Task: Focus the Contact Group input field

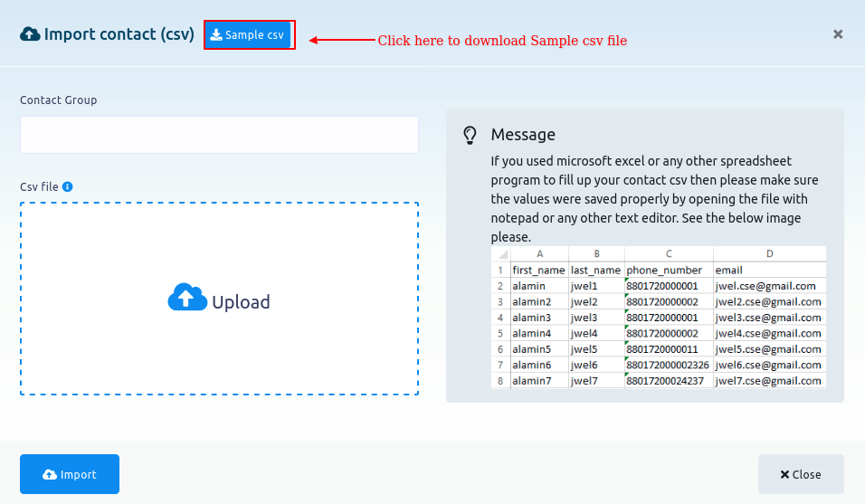Action: [219, 135]
